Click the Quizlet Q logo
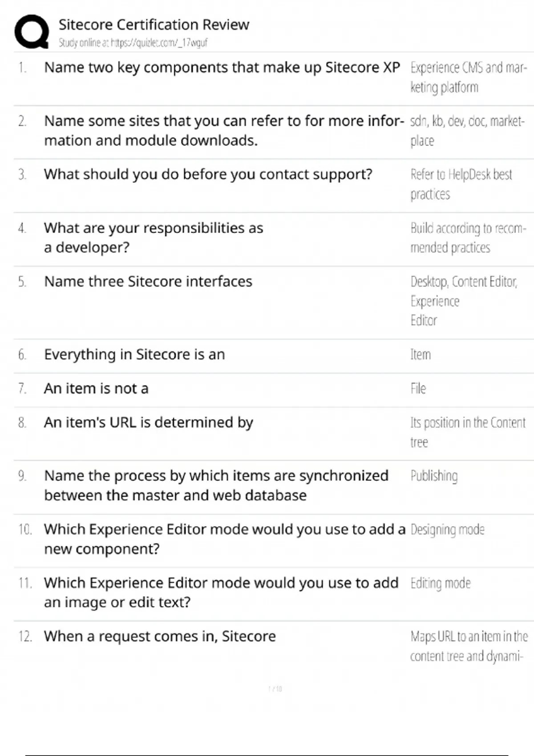 coord(32,31)
